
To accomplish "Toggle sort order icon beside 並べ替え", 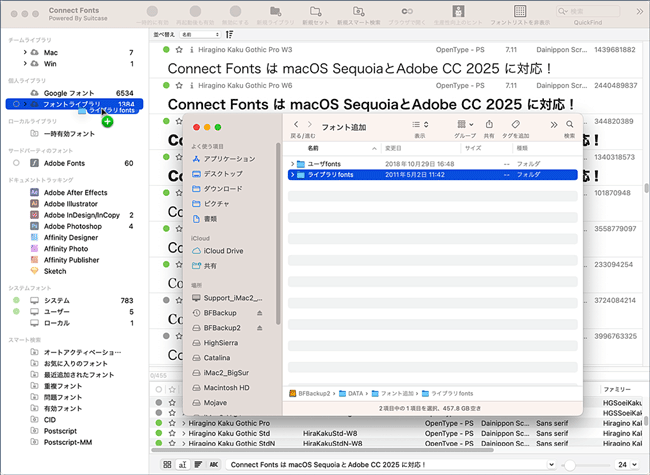I will coord(230,34).
